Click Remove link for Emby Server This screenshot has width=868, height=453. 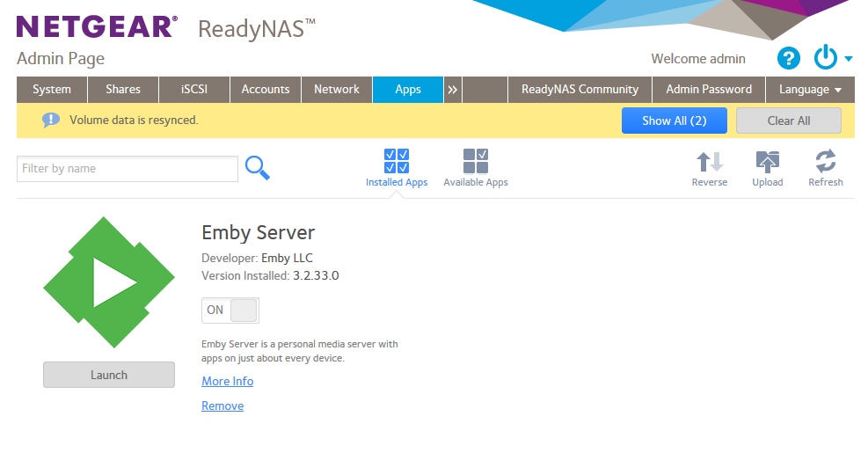pos(222,406)
